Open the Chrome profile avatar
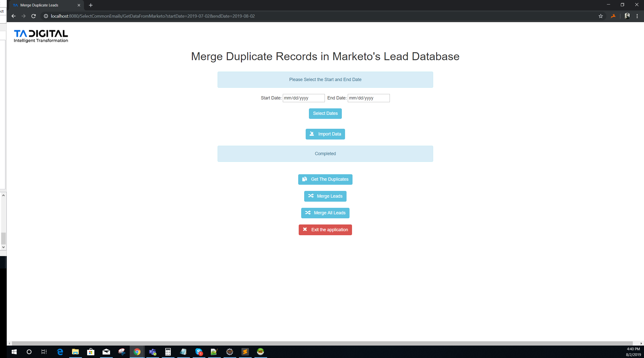 pyautogui.click(x=627, y=16)
